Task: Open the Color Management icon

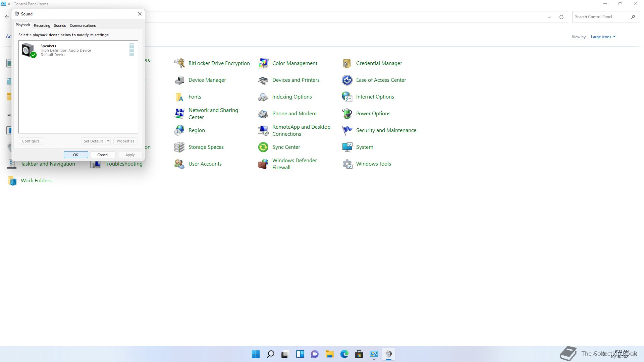Action: pos(263,63)
